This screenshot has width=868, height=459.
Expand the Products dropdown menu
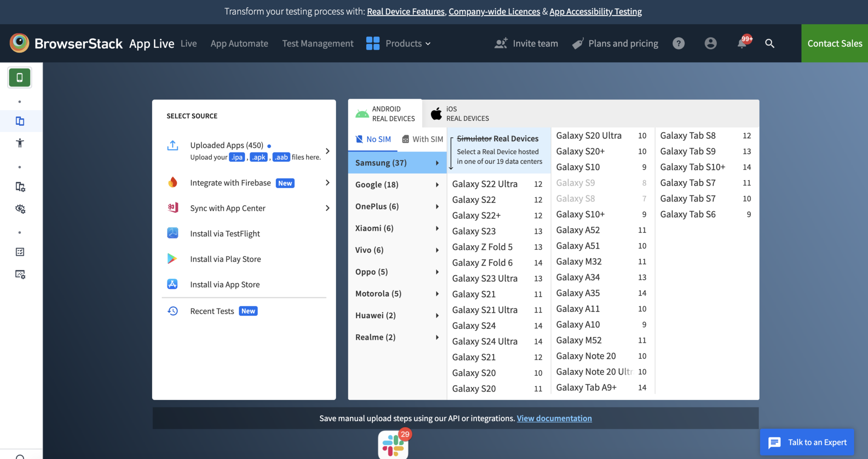point(404,43)
